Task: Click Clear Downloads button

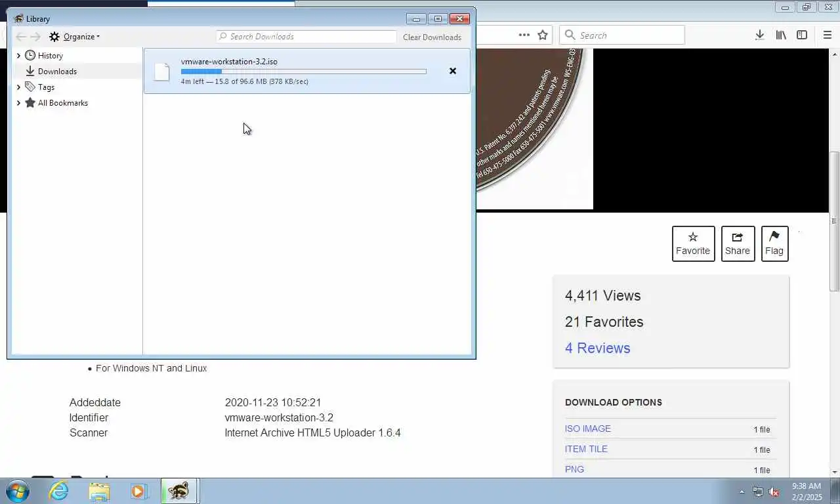Action: click(x=432, y=37)
